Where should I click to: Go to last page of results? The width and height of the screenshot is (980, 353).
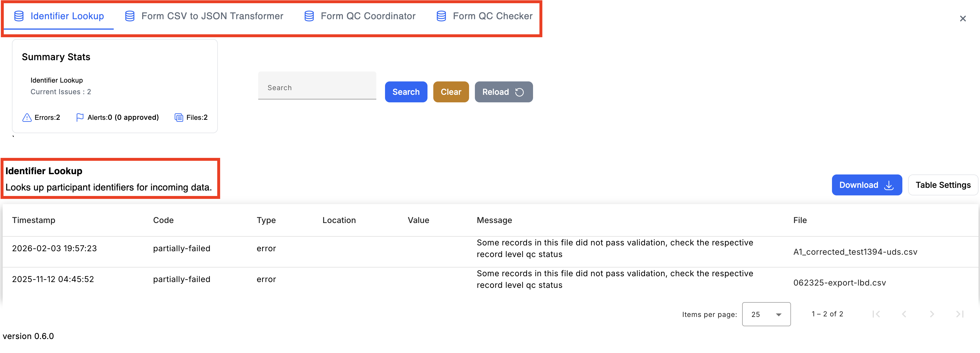pos(960,314)
